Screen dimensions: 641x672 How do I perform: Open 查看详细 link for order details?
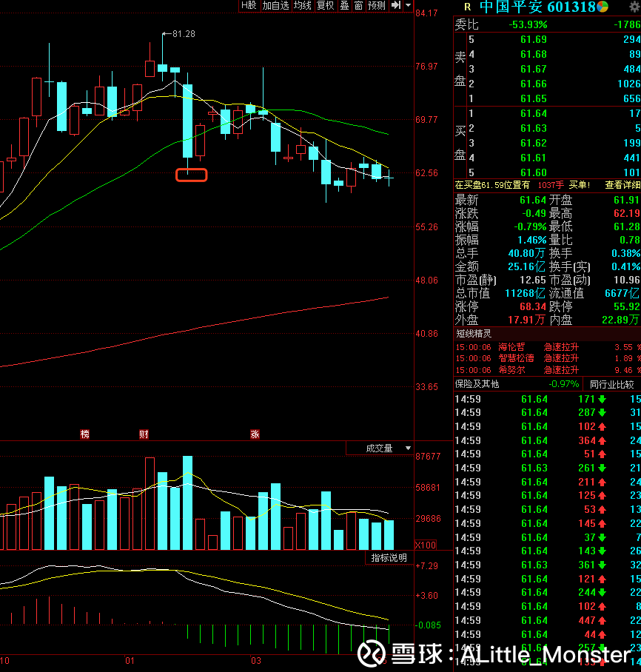pos(622,185)
